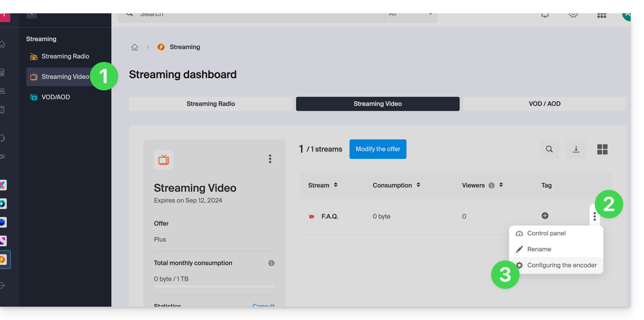Click the download export icon
Image resolution: width=644 pixels, height=320 pixels.
(576, 149)
